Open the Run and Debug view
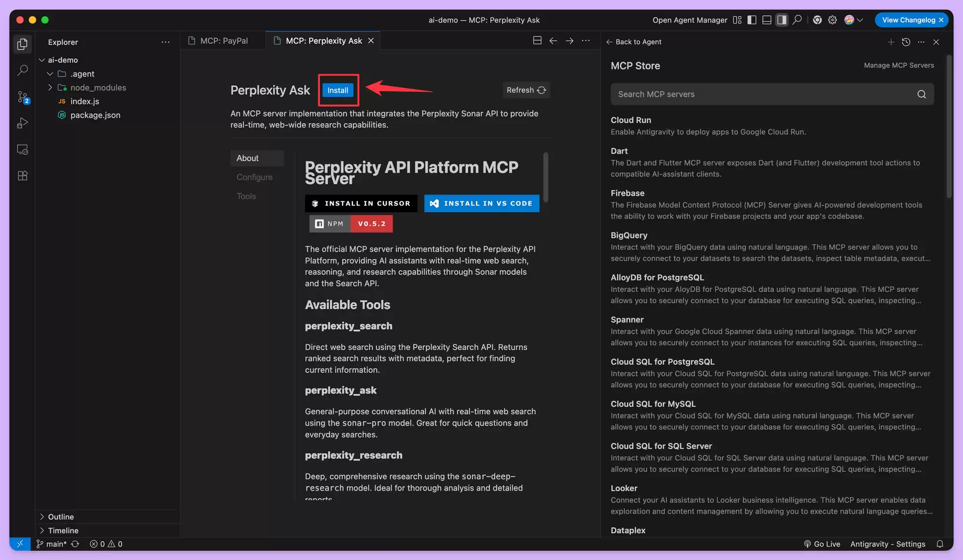Image resolution: width=963 pixels, height=560 pixels. coord(22,123)
